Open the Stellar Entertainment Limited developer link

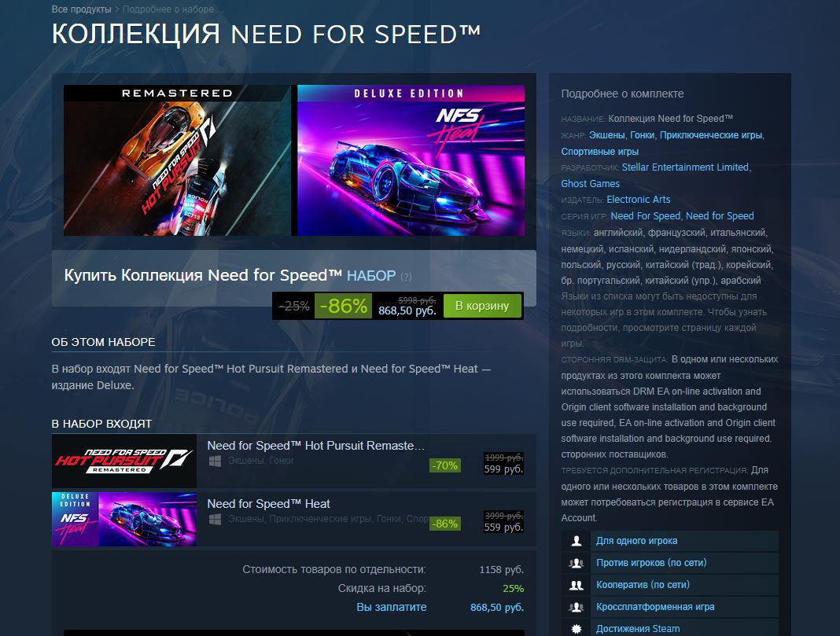(685, 167)
